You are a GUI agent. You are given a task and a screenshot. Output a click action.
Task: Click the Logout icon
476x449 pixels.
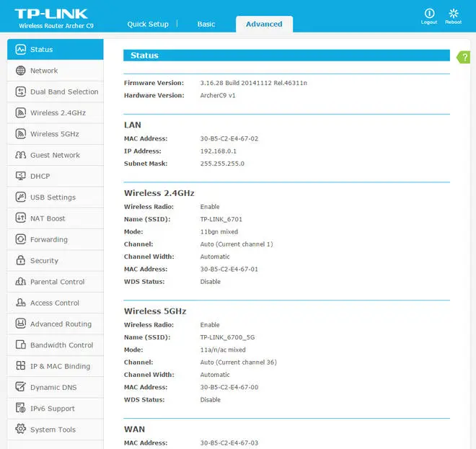pos(429,14)
